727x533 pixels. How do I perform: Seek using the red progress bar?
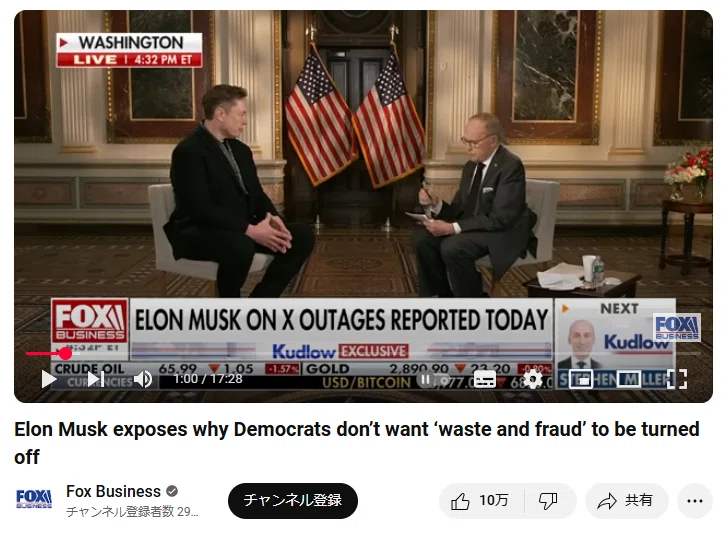click(363, 354)
